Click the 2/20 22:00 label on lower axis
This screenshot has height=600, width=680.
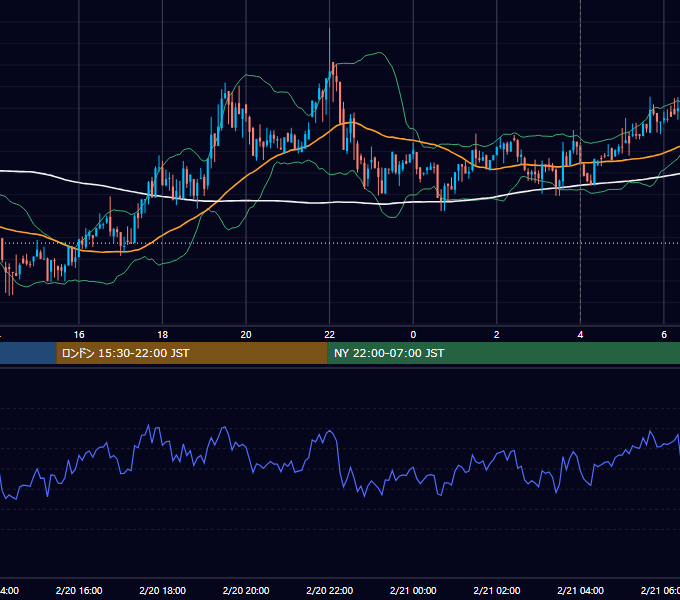click(330, 590)
